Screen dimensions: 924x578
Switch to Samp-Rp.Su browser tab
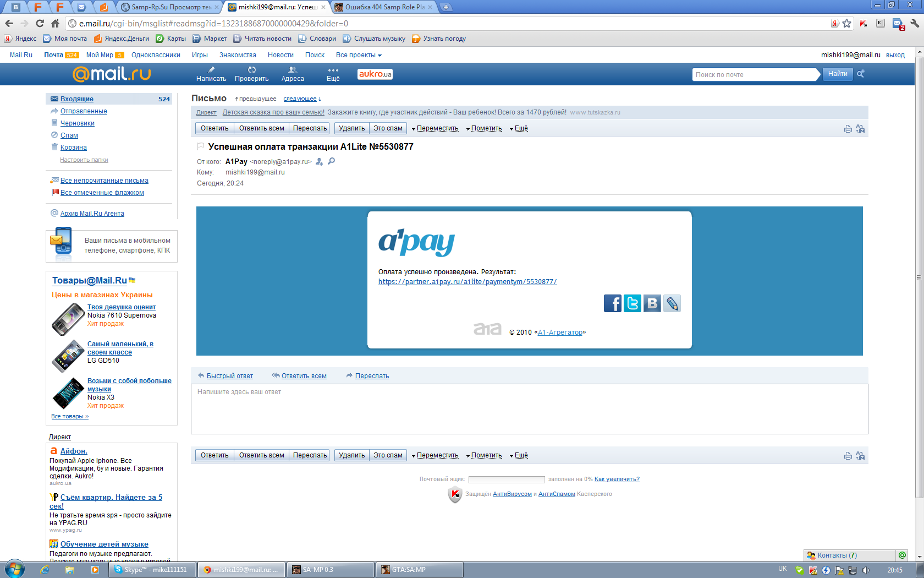click(x=169, y=7)
